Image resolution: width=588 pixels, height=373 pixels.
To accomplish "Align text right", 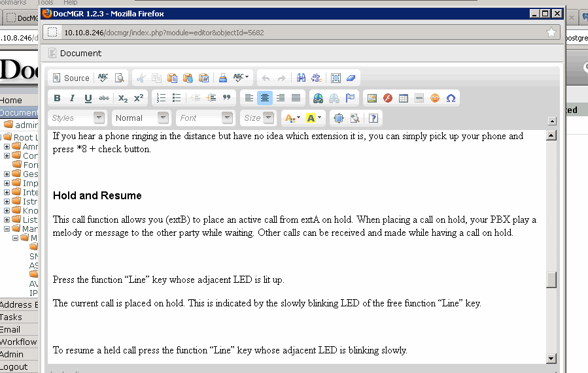I will (x=280, y=98).
